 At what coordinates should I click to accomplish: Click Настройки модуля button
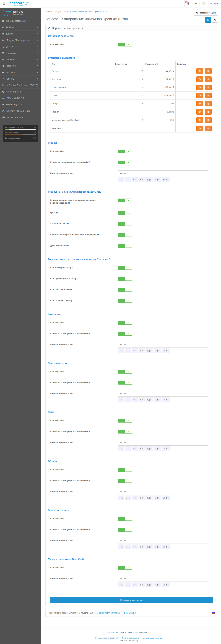point(206,13)
